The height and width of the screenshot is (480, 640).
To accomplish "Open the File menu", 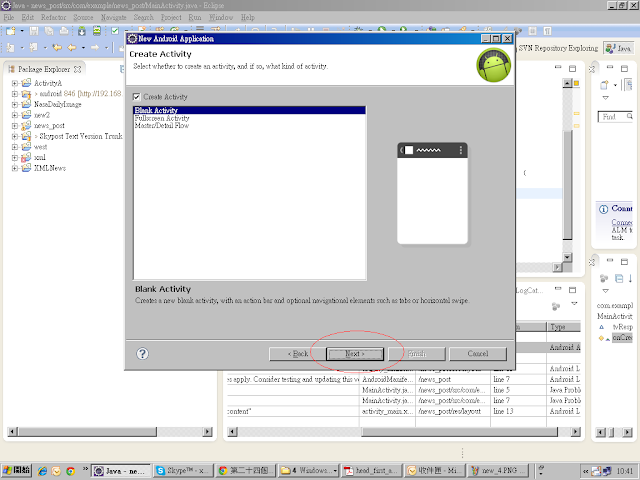I will [x=9, y=17].
